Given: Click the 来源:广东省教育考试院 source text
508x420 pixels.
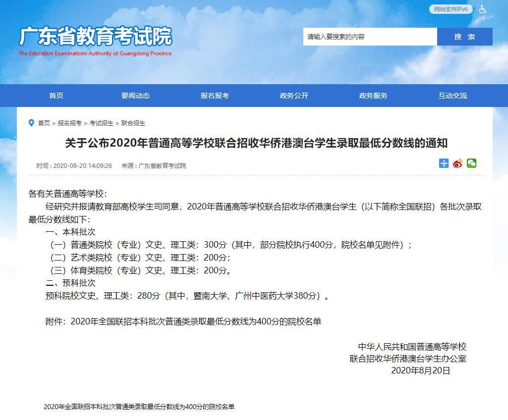Looking at the screenshot, I should [x=154, y=166].
